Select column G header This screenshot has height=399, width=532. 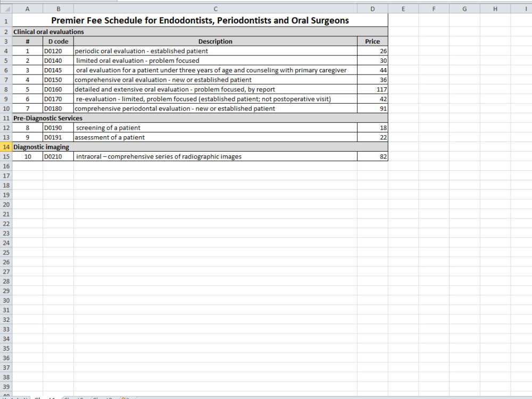coord(465,9)
